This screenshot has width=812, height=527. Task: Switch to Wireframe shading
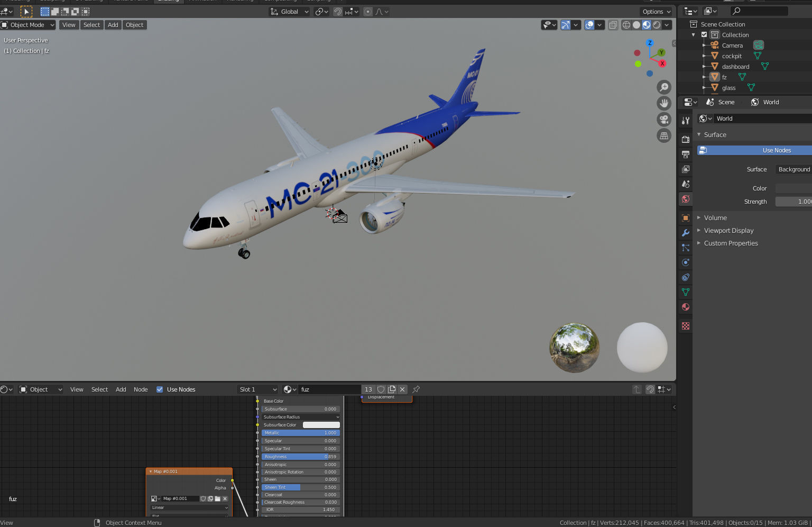(626, 25)
